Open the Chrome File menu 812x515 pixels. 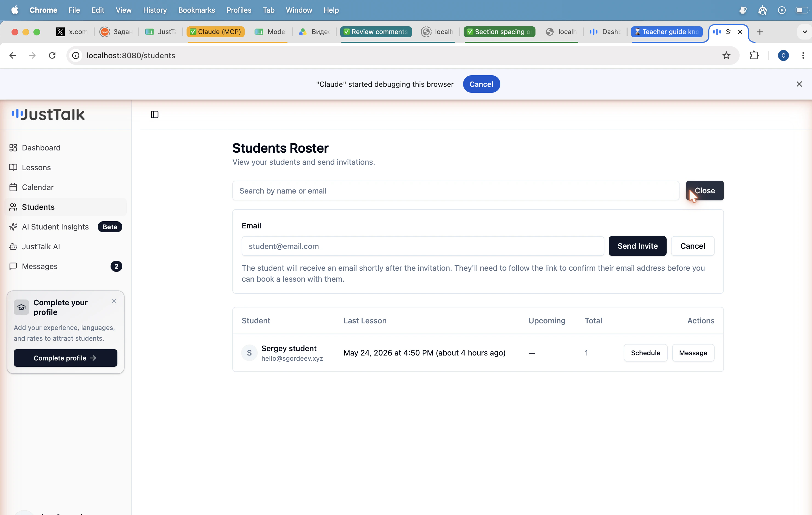pyautogui.click(x=74, y=10)
